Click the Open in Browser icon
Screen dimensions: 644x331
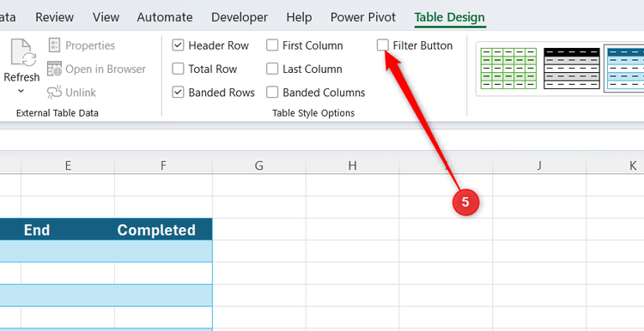(x=54, y=69)
